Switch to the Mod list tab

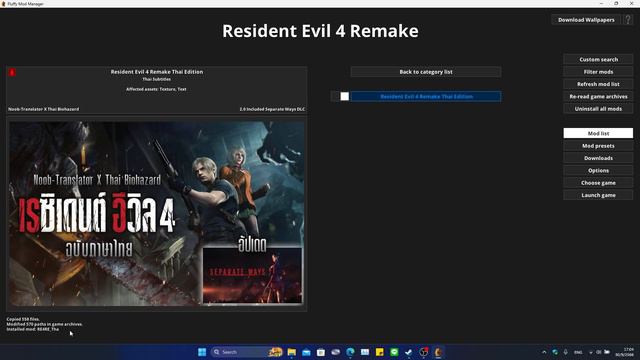(x=598, y=133)
